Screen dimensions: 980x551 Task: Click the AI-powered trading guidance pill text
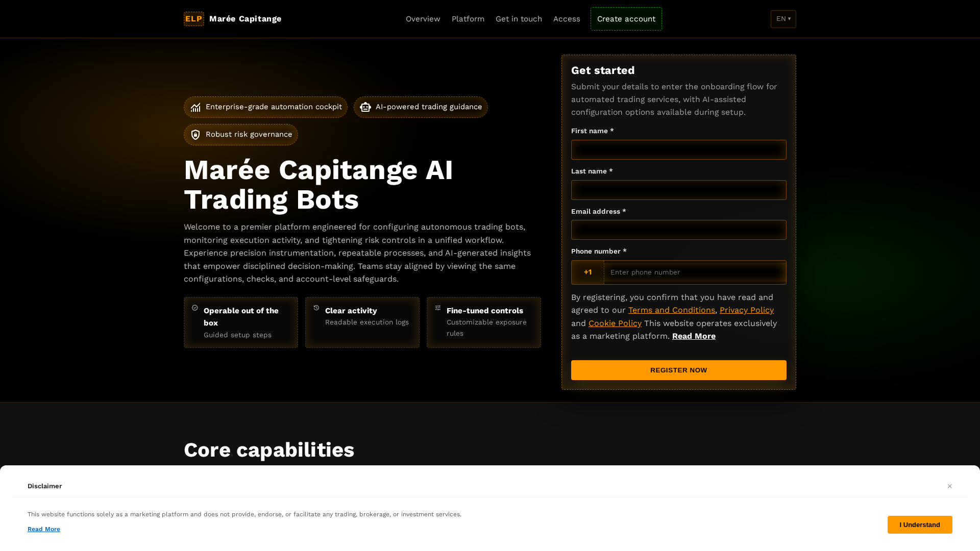click(429, 107)
